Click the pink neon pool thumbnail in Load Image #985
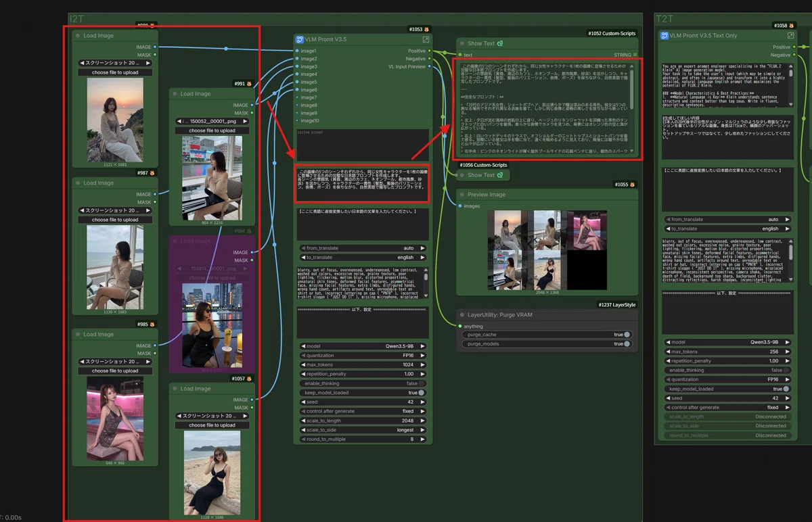This screenshot has height=522, width=812. [x=115, y=418]
